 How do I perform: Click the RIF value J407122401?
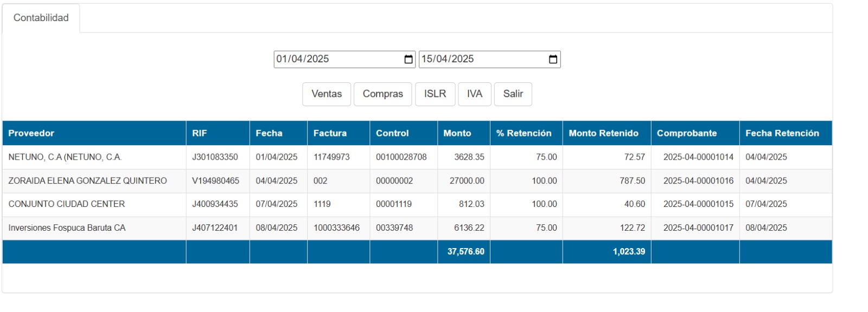coord(215,228)
